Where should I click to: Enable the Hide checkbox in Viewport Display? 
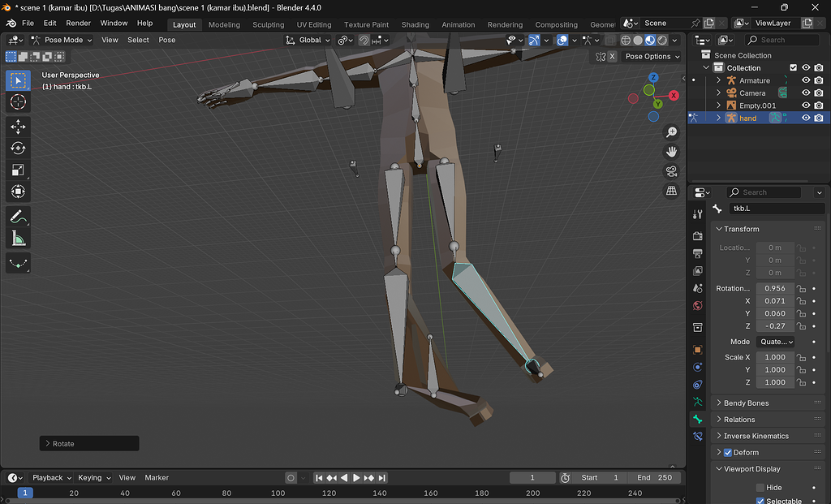(760, 488)
